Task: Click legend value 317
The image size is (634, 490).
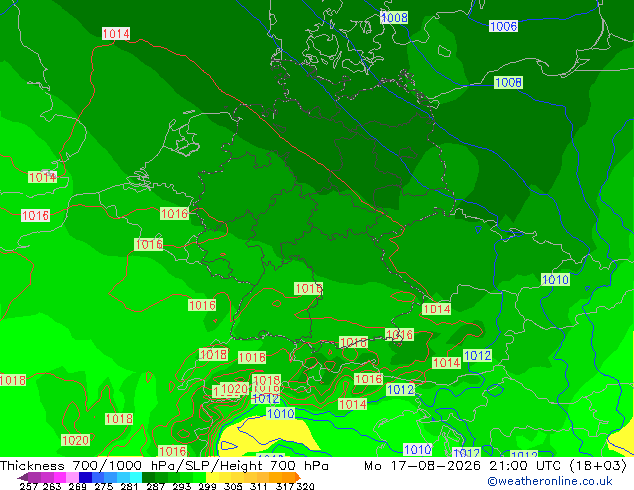Action: coord(285,486)
